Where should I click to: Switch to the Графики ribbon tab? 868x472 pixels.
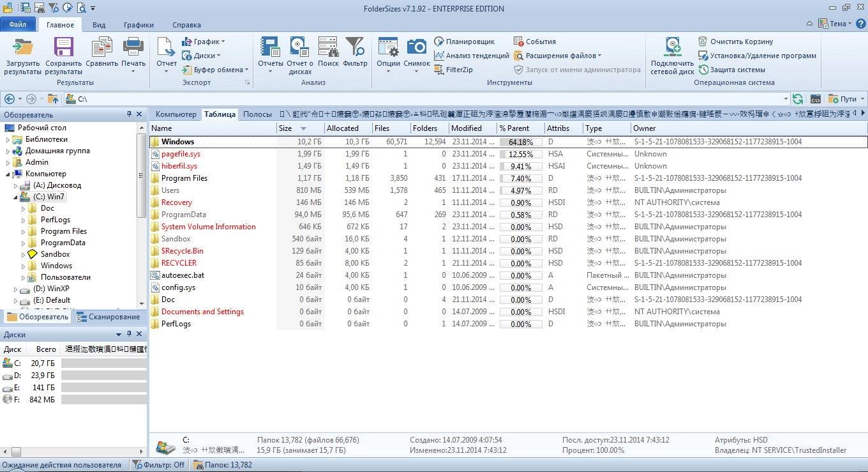(138, 25)
